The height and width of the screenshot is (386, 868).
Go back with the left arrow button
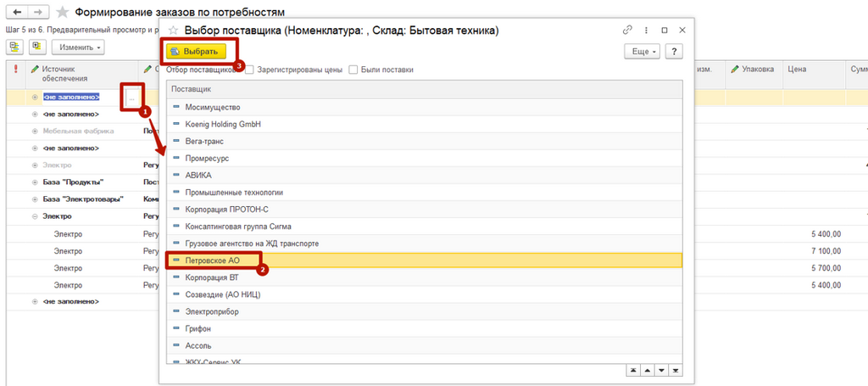[x=17, y=12]
